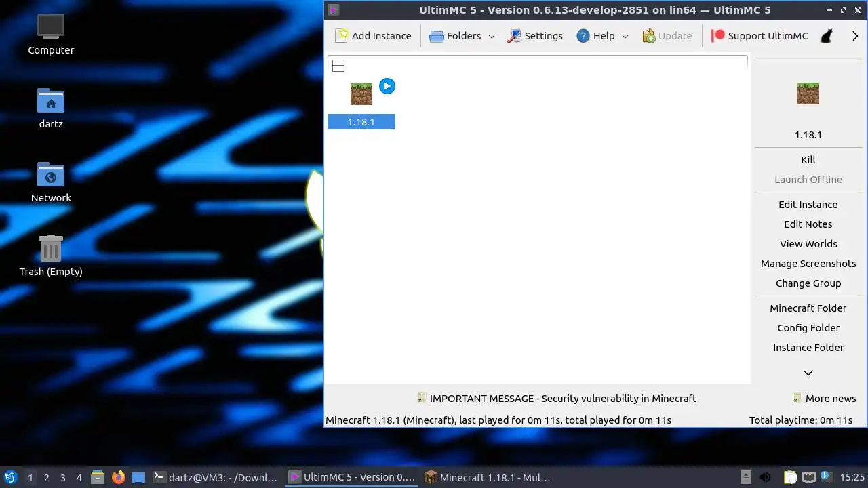Open the dartz home folder desktop icon
The image size is (868, 488).
tap(51, 108)
